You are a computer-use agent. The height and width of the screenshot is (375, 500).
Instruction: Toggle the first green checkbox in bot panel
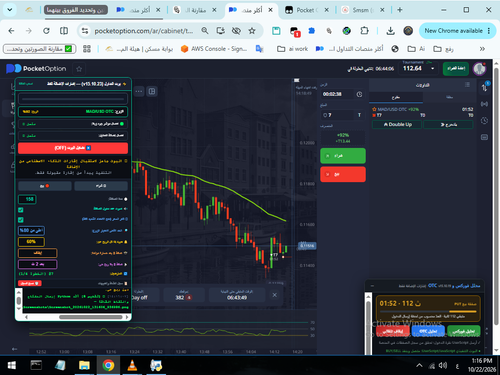(21, 210)
